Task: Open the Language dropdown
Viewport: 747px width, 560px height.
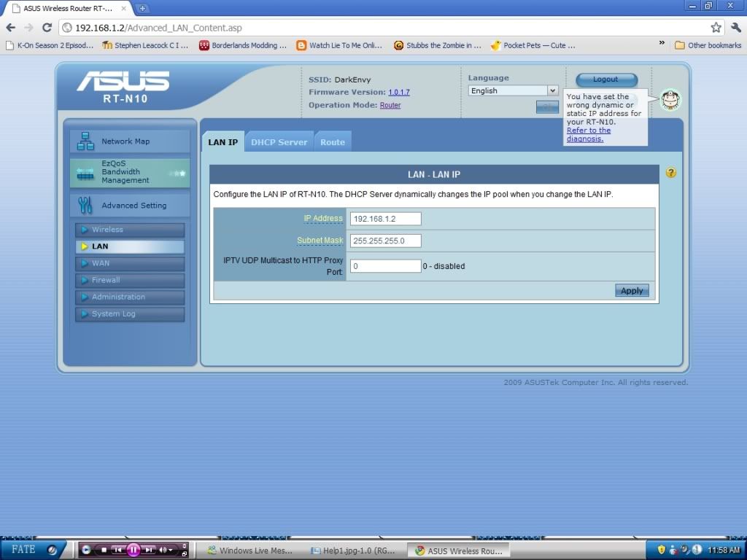Action: pos(513,90)
